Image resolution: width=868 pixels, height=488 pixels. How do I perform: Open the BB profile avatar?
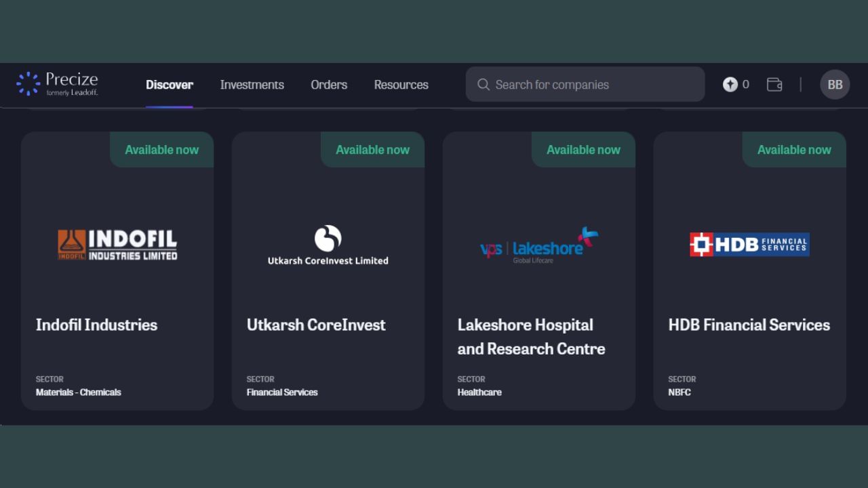[x=835, y=85]
